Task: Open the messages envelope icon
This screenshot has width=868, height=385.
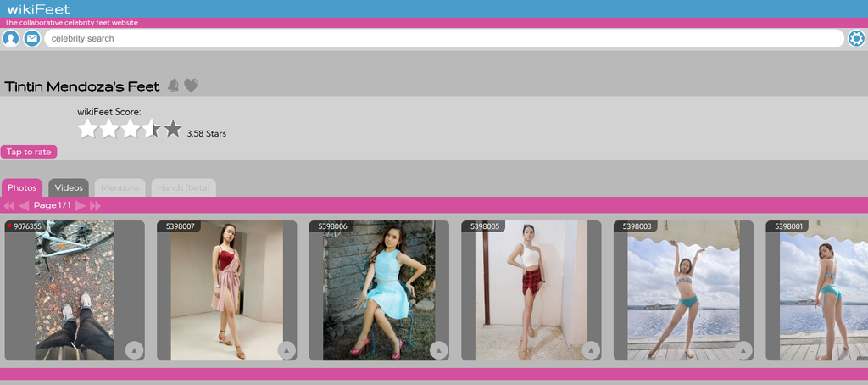Action: tap(32, 38)
